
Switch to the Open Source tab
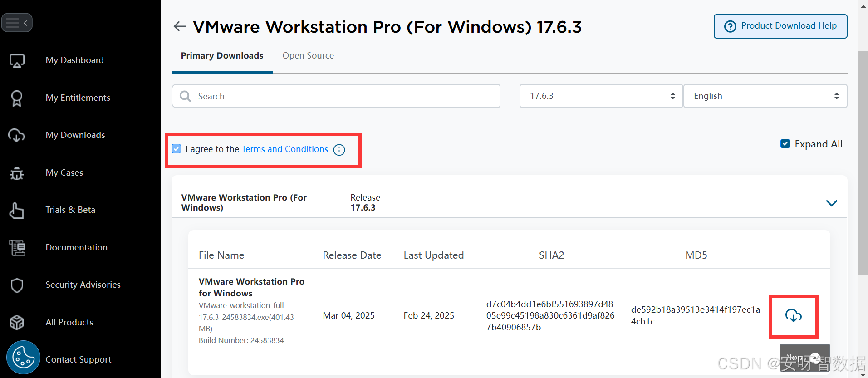[308, 56]
